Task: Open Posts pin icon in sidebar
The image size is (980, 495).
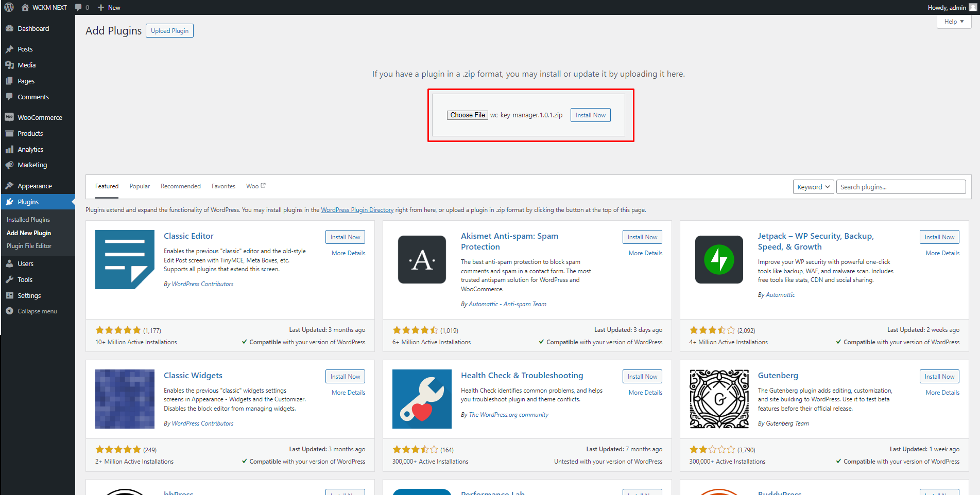Action: pos(9,49)
